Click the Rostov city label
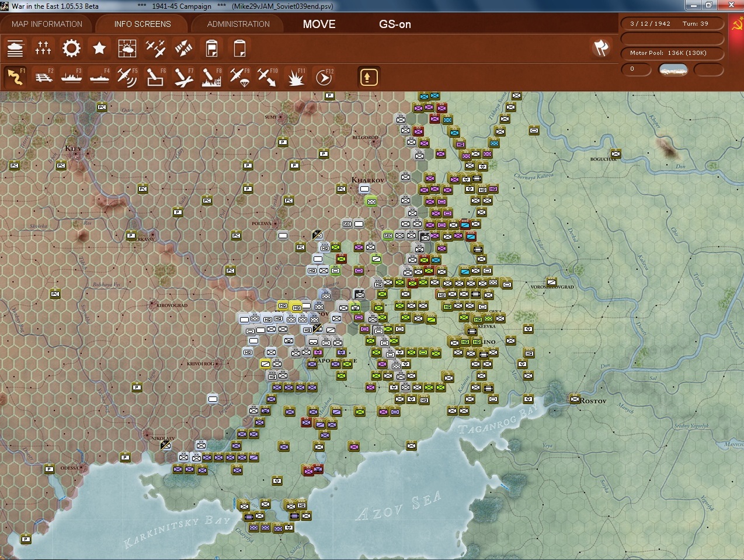 (593, 401)
